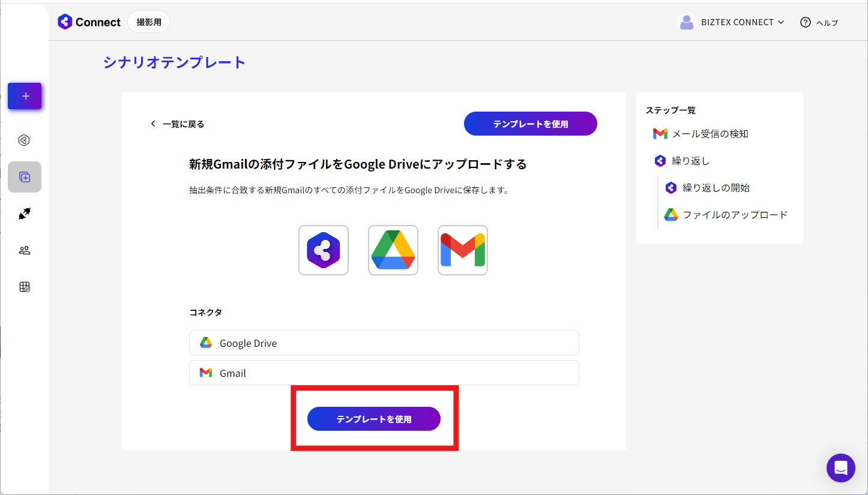Open the scenarios hexagon sidebar icon
This screenshot has width=868, height=495.
point(25,140)
